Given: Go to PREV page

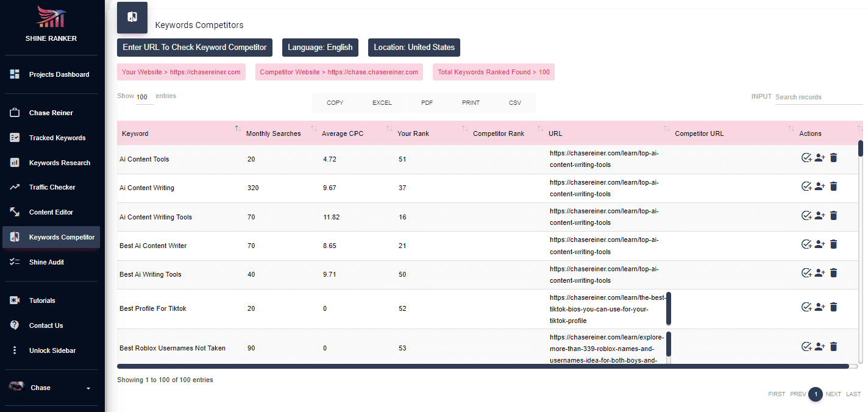Looking at the screenshot, I should (798, 394).
